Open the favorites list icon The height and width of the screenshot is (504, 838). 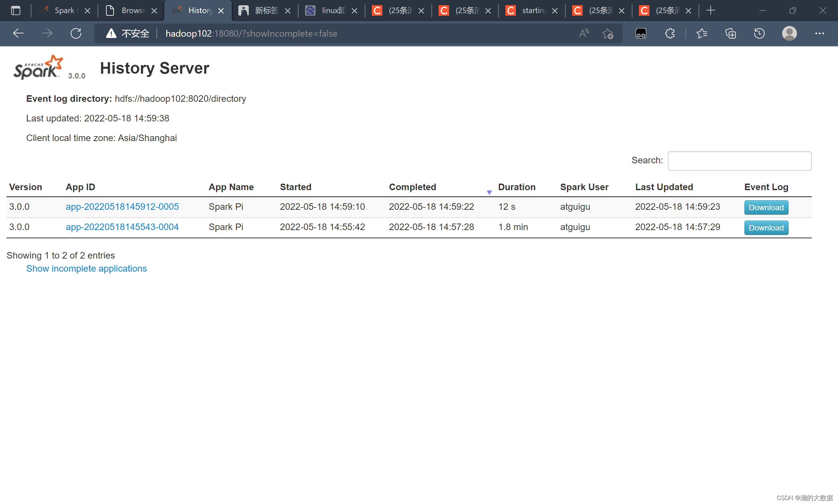click(x=702, y=33)
